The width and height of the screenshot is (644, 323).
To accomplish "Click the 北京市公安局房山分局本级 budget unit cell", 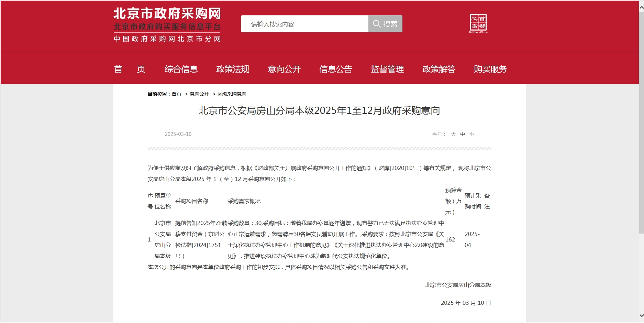I will 163,240.
